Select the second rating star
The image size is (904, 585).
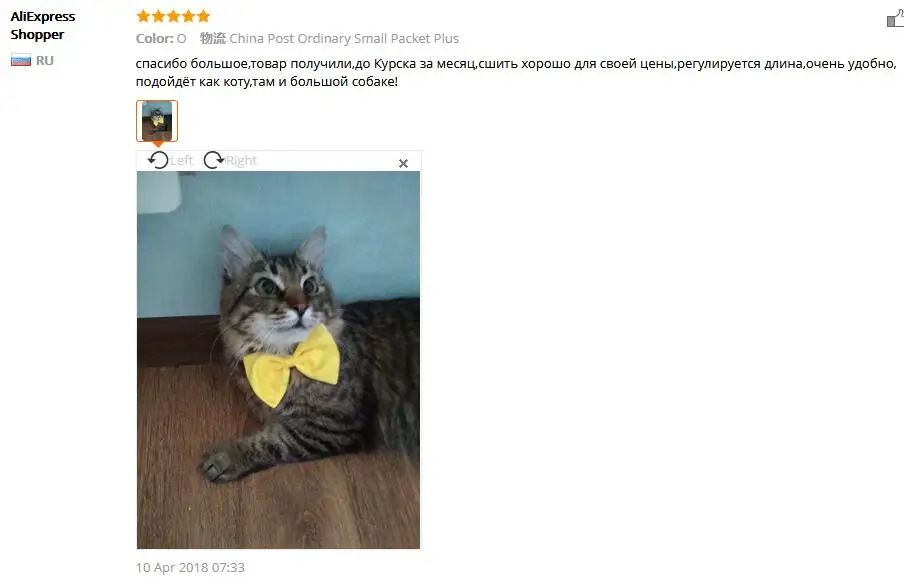158,16
